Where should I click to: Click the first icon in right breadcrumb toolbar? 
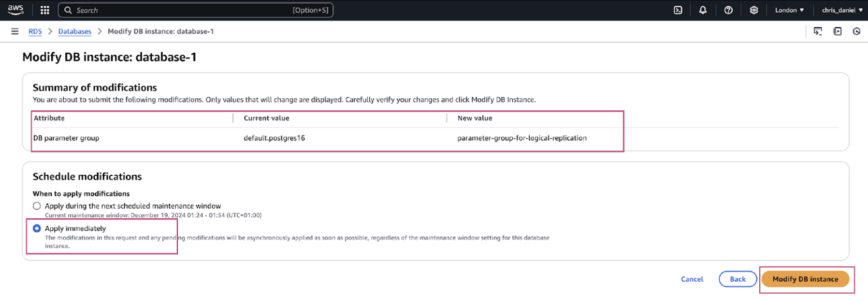[818, 31]
